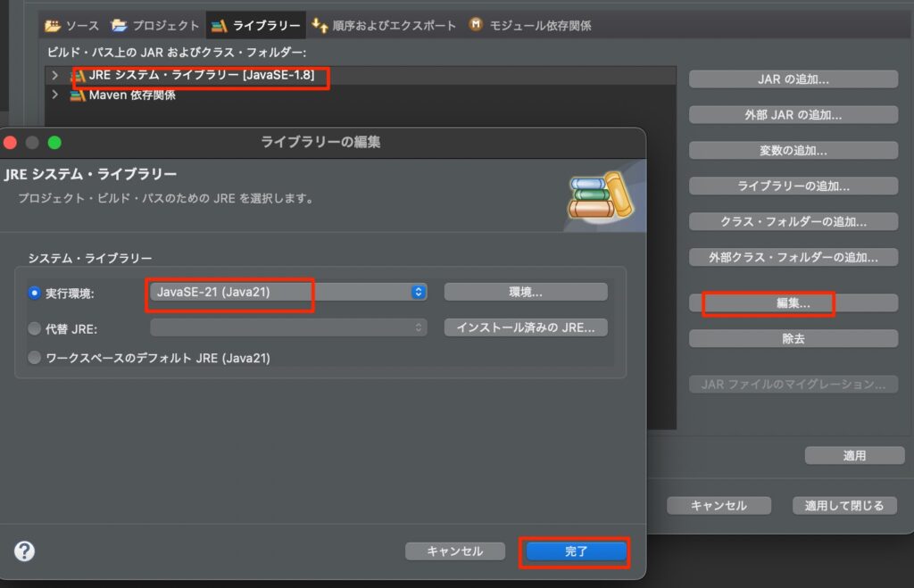Click the インストール済みの JRE... button
914x588 pixels.
tap(526, 327)
